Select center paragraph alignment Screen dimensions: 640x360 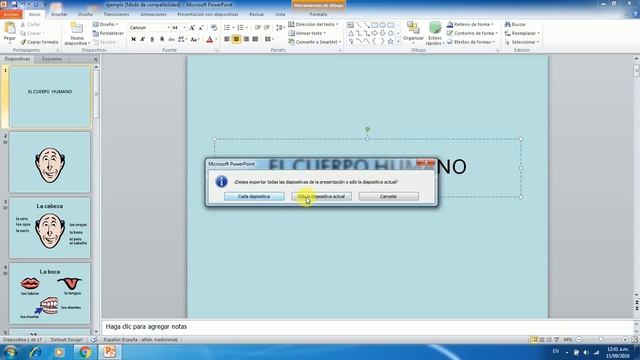236,39
